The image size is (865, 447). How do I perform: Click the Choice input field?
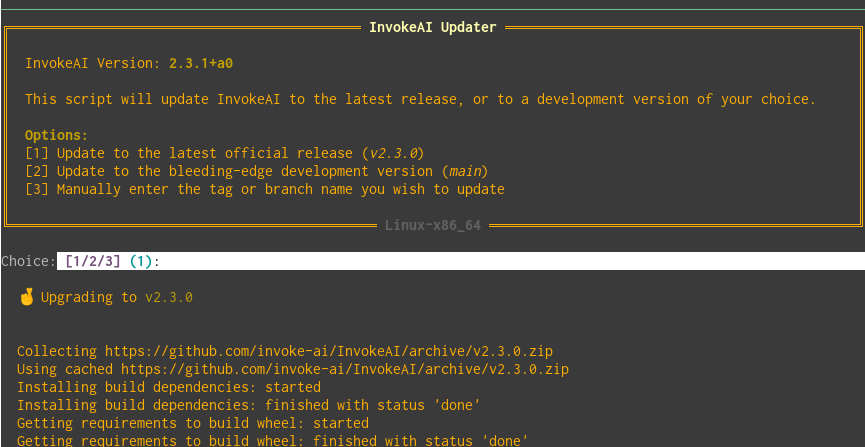click(x=461, y=261)
